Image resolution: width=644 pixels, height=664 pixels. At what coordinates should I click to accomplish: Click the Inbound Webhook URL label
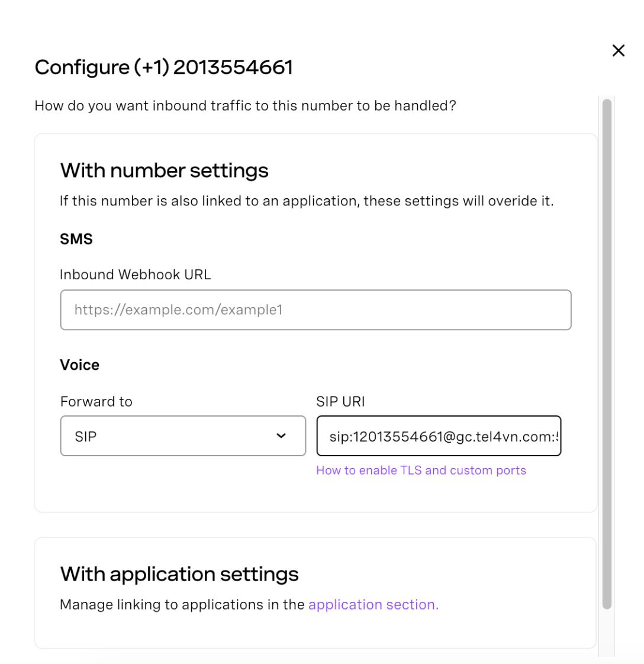[x=136, y=275]
